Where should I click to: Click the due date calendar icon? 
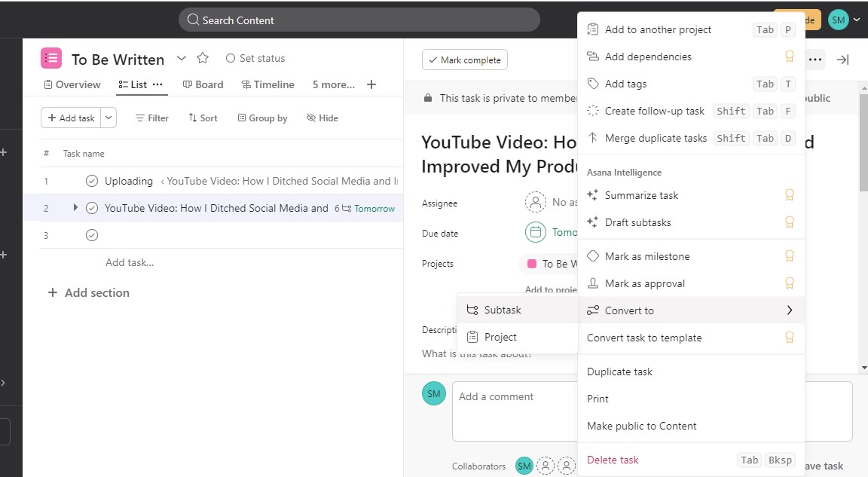tap(535, 232)
